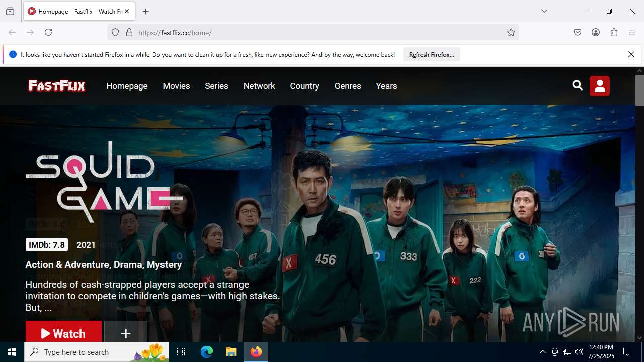The width and height of the screenshot is (644, 362).
Task: Open the Windows notification center
Action: tap(627, 352)
